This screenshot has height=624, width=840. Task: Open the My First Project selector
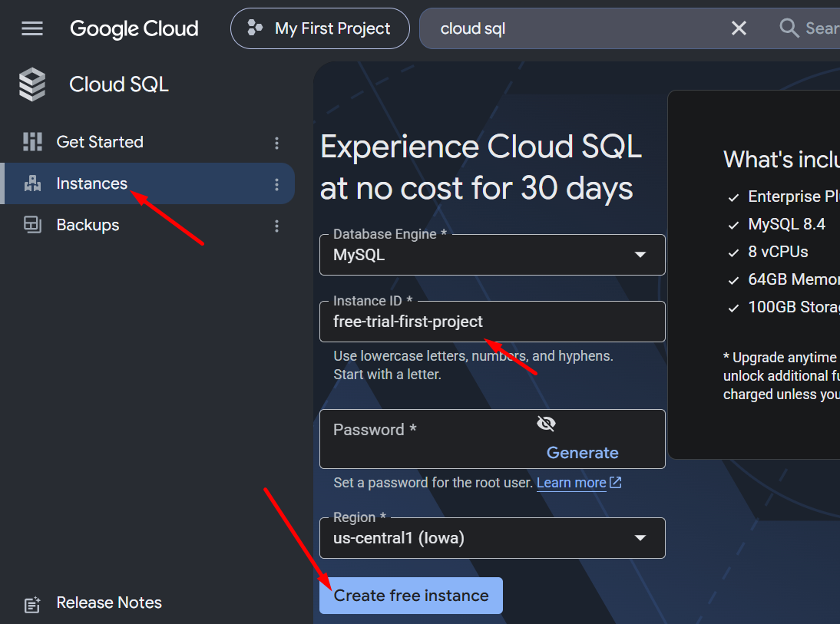[320, 28]
